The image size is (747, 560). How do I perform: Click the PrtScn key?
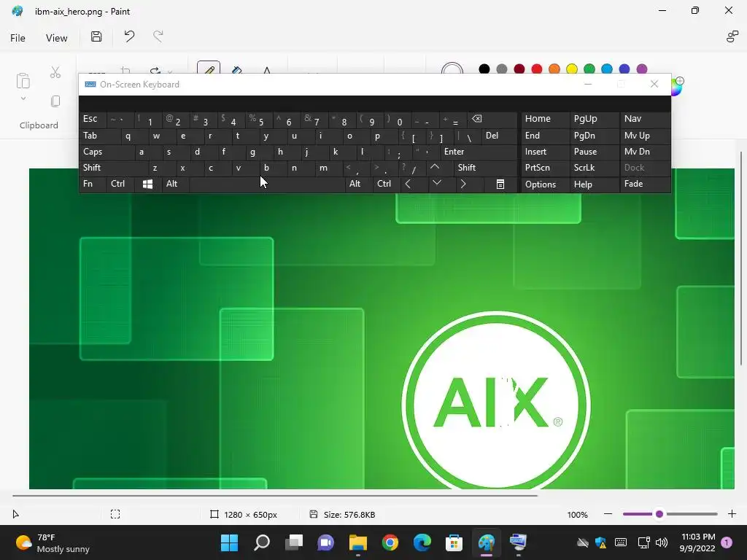546,168
